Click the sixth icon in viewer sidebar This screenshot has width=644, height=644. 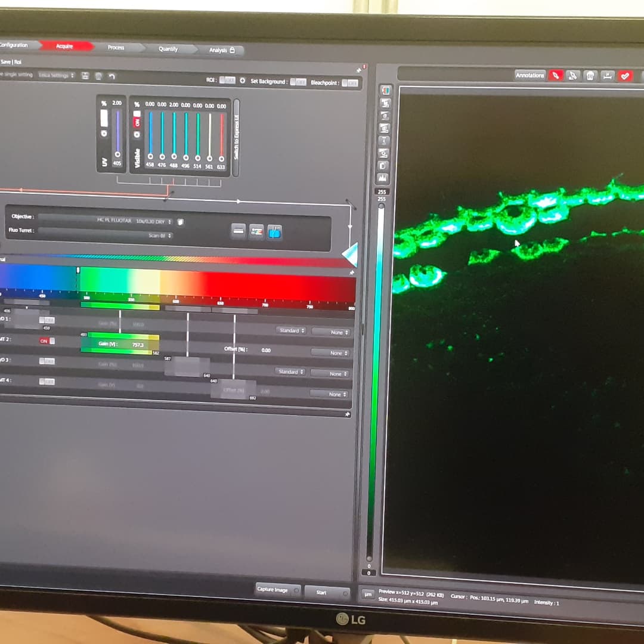pyautogui.click(x=383, y=153)
